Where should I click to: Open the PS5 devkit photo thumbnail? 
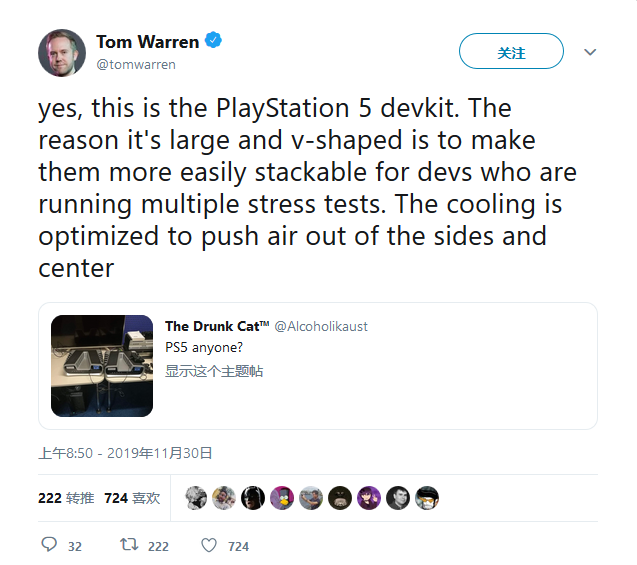[102, 366]
